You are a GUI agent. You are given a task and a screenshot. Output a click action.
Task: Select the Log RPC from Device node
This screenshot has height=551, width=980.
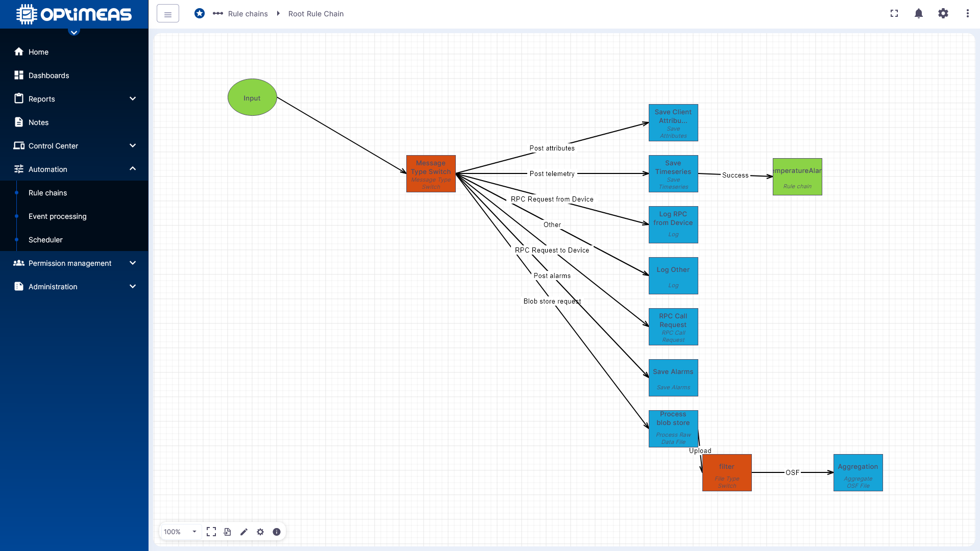point(673,224)
